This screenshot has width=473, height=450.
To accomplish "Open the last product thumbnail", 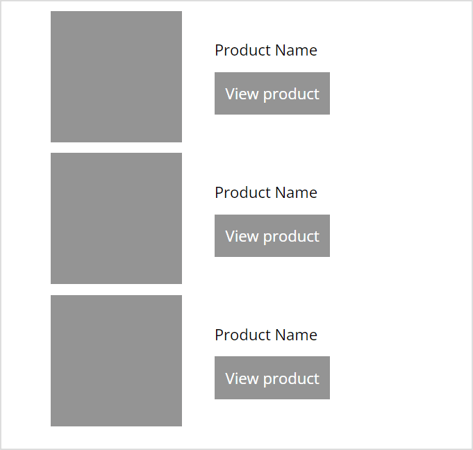I will 116,361.
